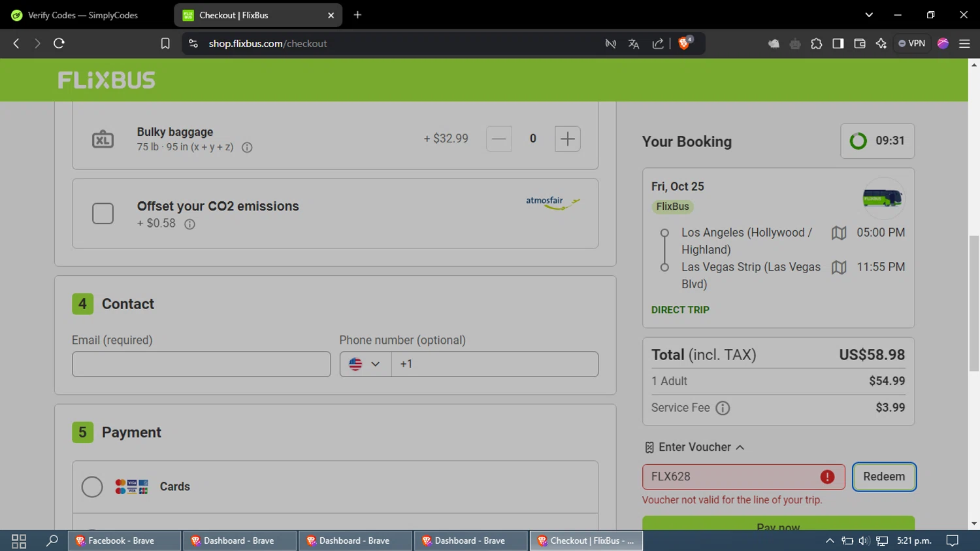Open Brave Wallet icon in toolbar

click(x=860, y=44)
